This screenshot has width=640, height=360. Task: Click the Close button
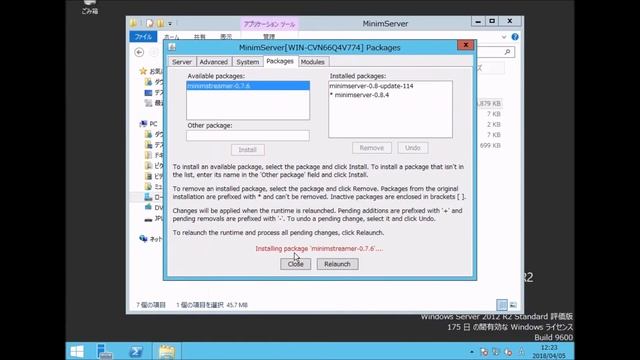(x=296, y=264)
